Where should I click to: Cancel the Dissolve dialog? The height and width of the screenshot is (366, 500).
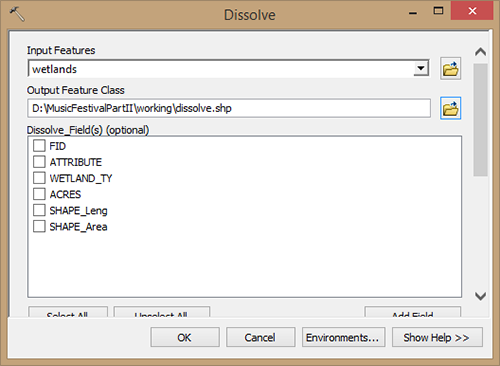click(x=260, y=337)
